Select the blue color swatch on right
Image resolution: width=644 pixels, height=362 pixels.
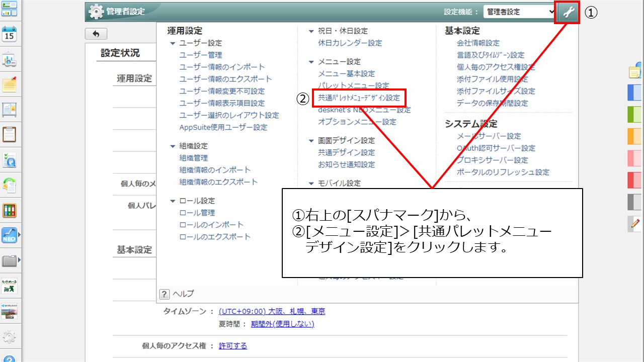click(635, 93)
